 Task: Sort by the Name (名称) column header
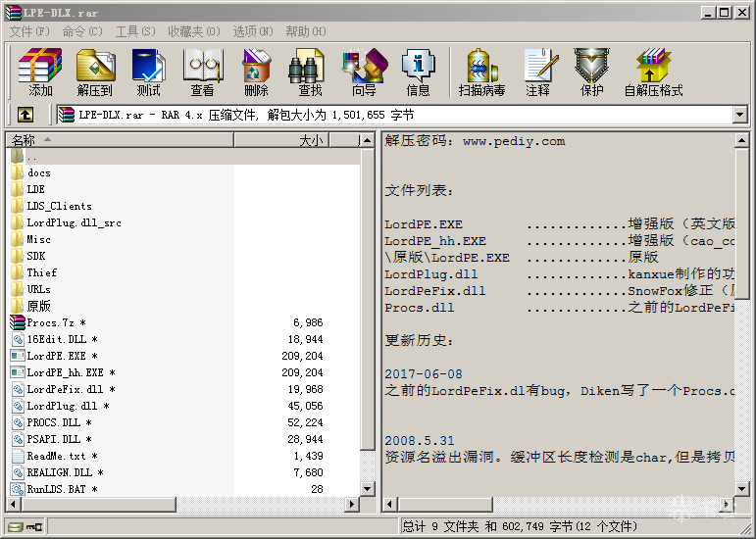120,140
